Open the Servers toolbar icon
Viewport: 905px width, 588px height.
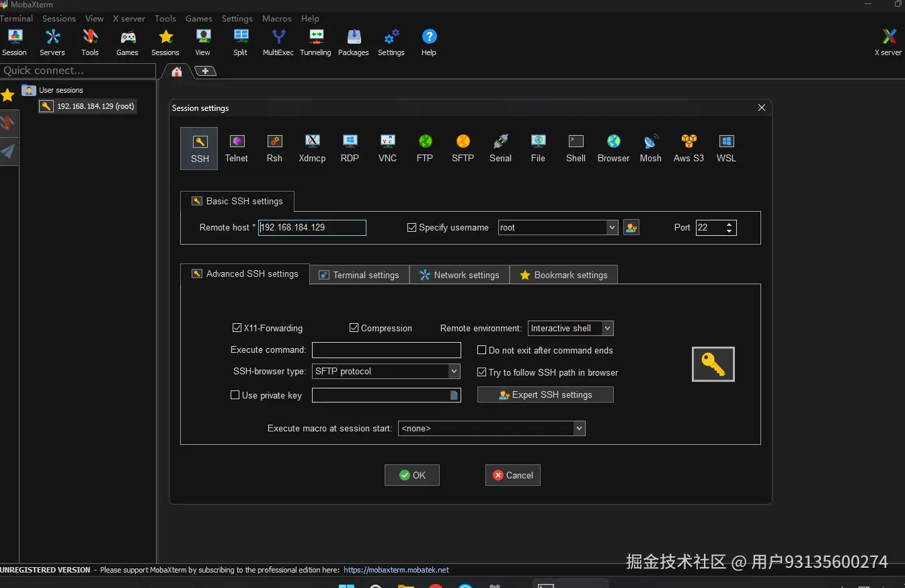click(x=52, y=43)
